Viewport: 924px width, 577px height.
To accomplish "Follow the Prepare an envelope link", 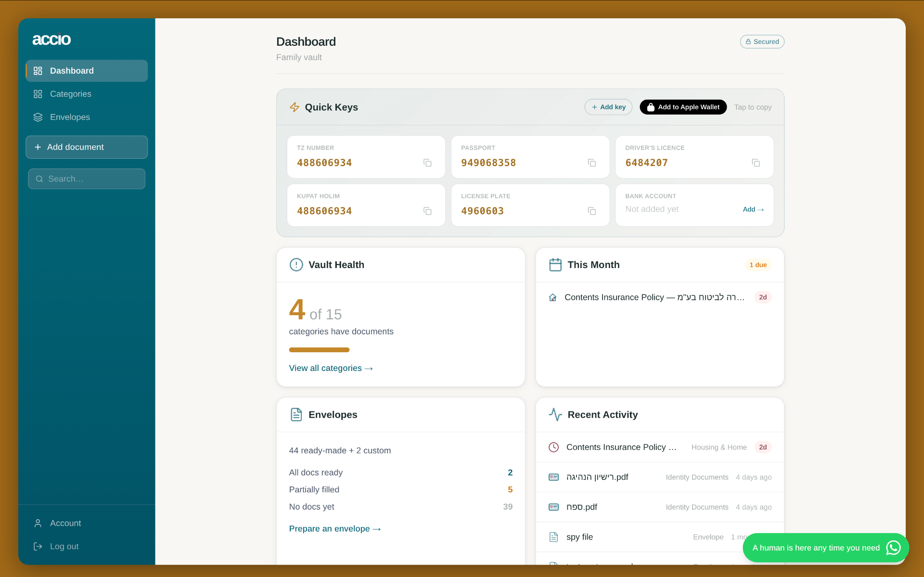I will pos(335,529).
